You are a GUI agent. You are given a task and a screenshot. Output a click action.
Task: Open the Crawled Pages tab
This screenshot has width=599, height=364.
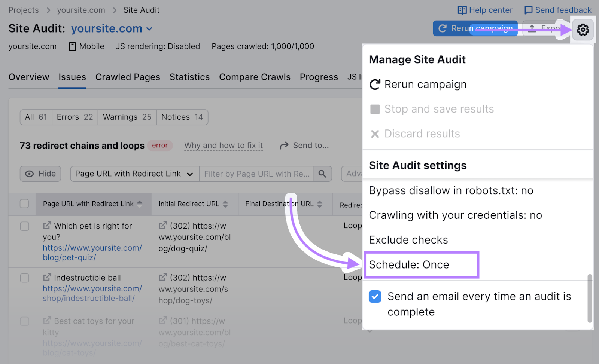128,77
